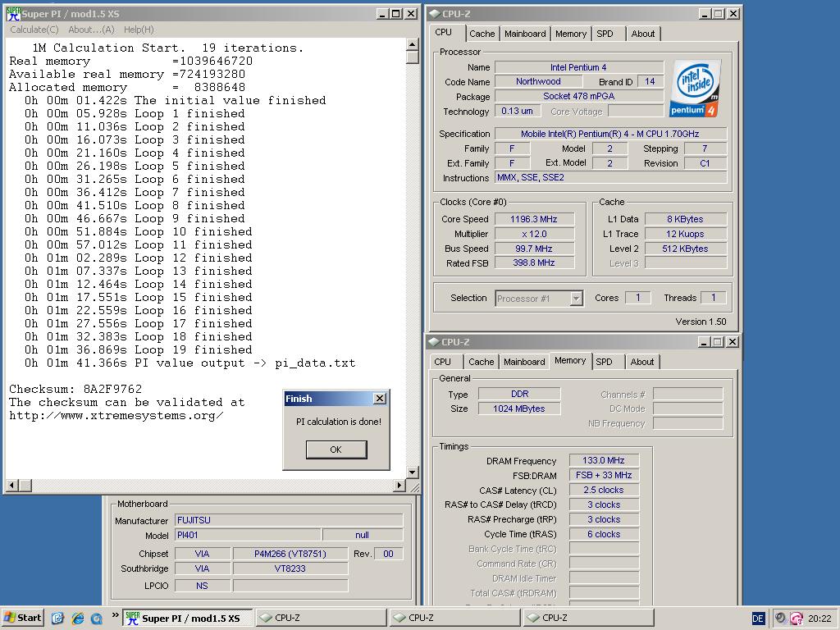Open the Help(H) menu
This screenshot has width=840, height=630.
[x=139, y=30]
